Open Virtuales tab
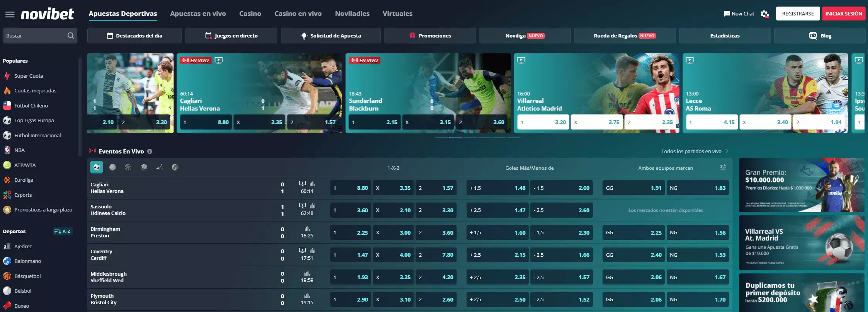This screenshot has width=868, height=312. click(x=397, y=14)
